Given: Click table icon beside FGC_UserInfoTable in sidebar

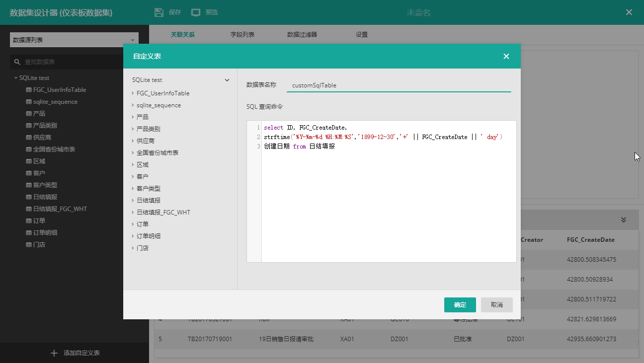Looking at the screenshot, I should (29, 90).
